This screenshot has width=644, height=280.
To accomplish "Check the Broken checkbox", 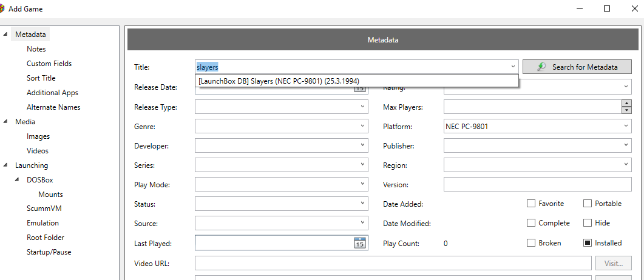I will click(531, 242).
